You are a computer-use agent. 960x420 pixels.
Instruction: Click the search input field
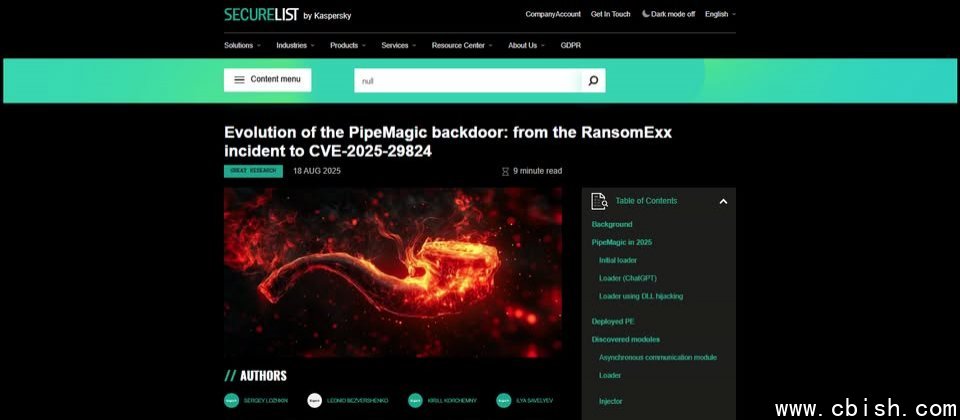(x=468, y=81)
